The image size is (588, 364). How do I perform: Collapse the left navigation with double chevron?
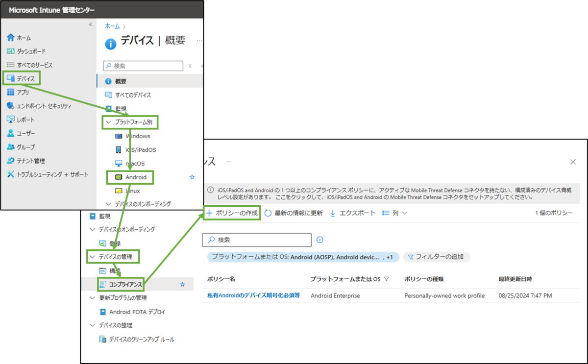coord(90,24)
